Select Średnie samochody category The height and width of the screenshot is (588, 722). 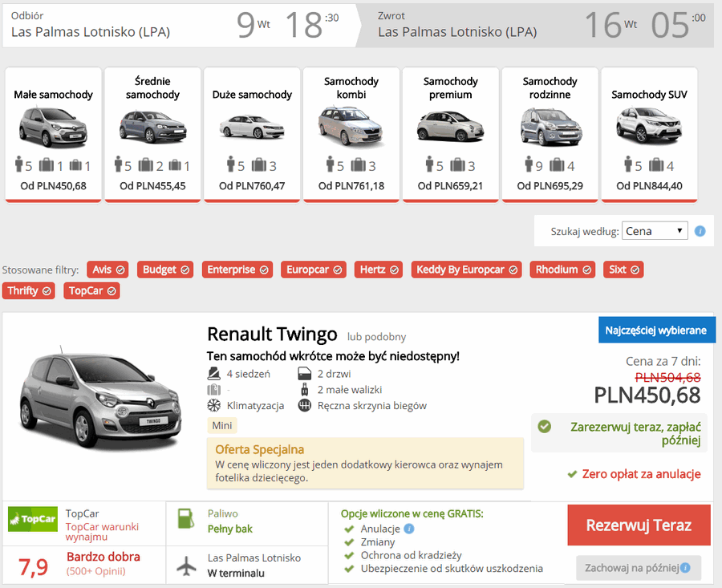click(152, 135)
